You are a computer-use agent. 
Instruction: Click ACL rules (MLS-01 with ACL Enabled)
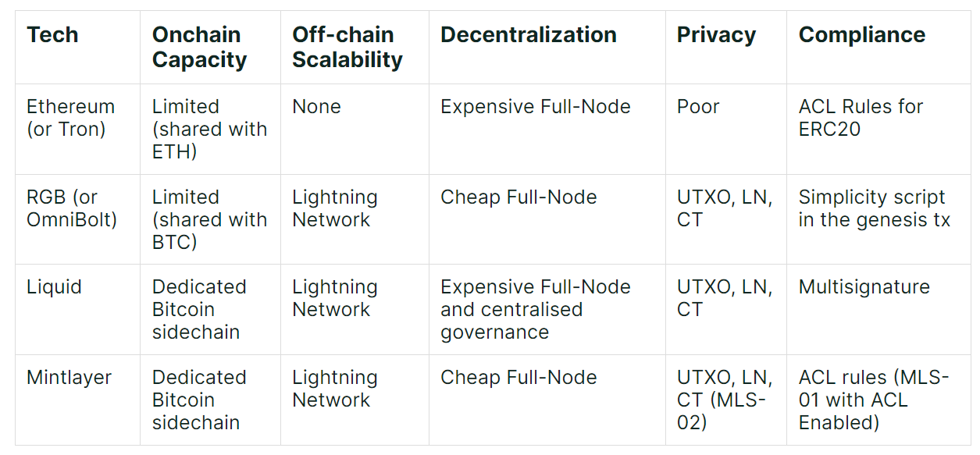873,400
